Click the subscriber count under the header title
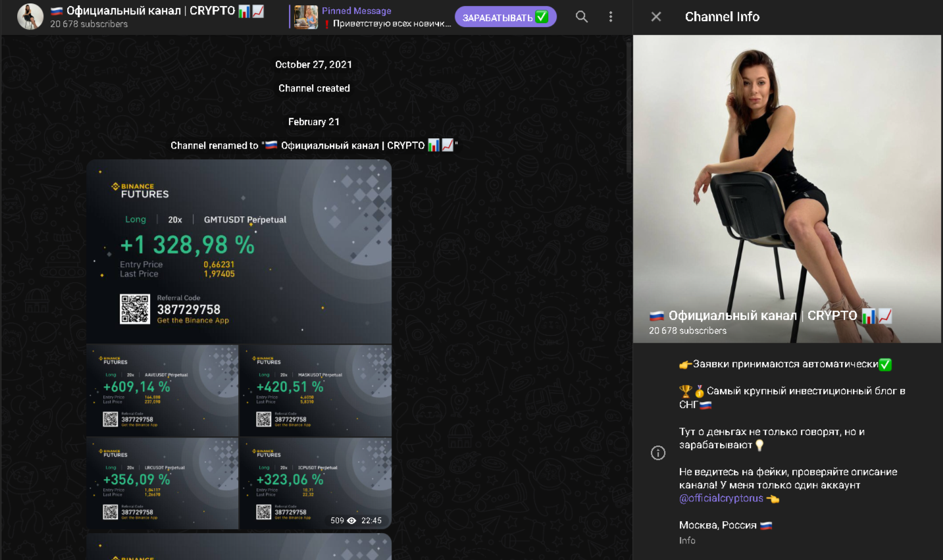Viewport: 943px width, 560px height. (x=89, y=24)
